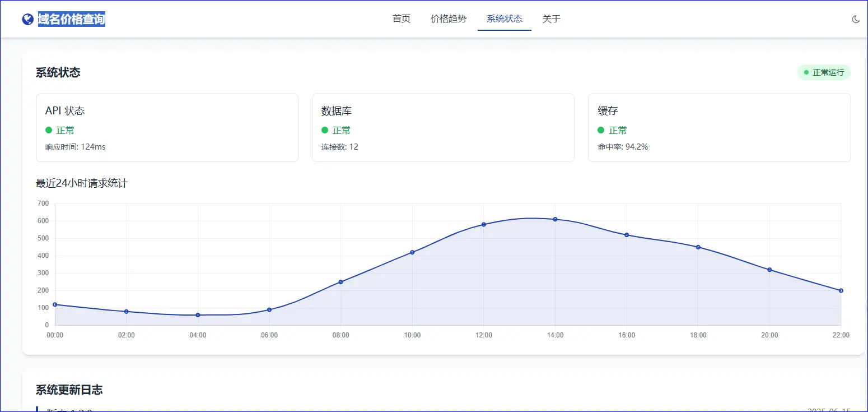Click the 20:00 chart data point
Viewport: 868px width, 412px height.
(769, 270)
